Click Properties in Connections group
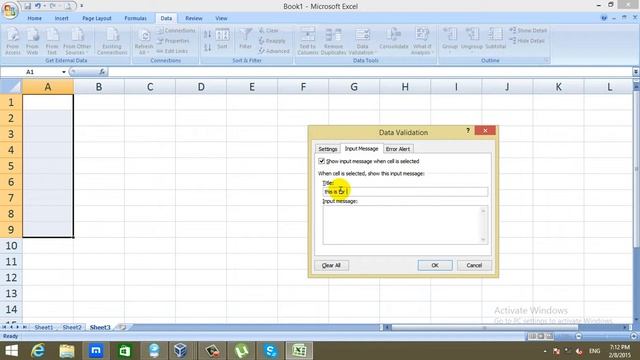Image resolution: width=640 pixels, height=360 pixels. [x=173, y=41]
